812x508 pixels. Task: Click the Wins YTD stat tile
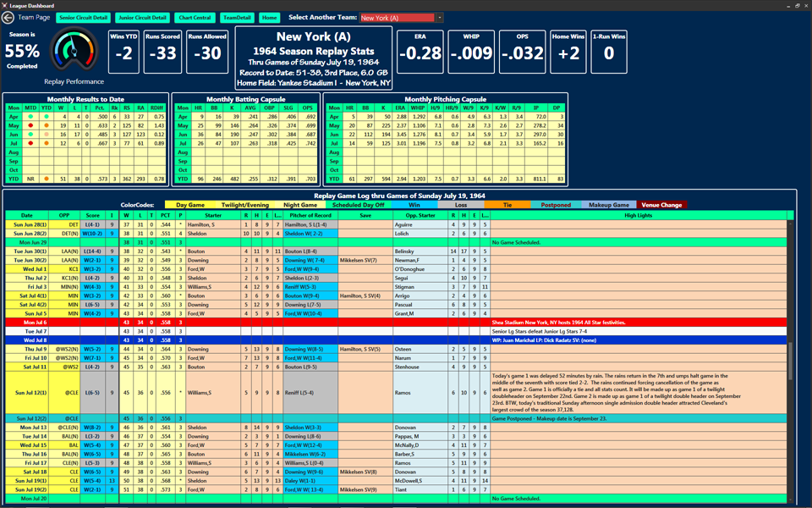pos(123,52)
